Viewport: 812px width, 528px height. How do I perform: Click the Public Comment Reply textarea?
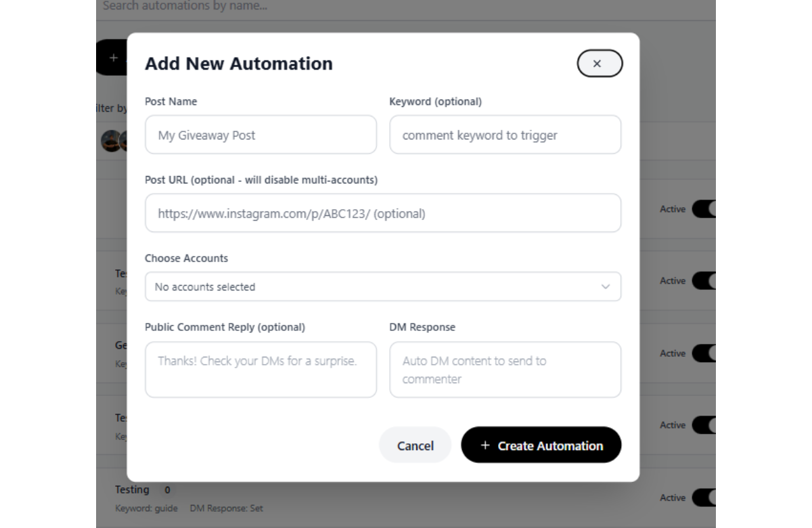[261, 369]
